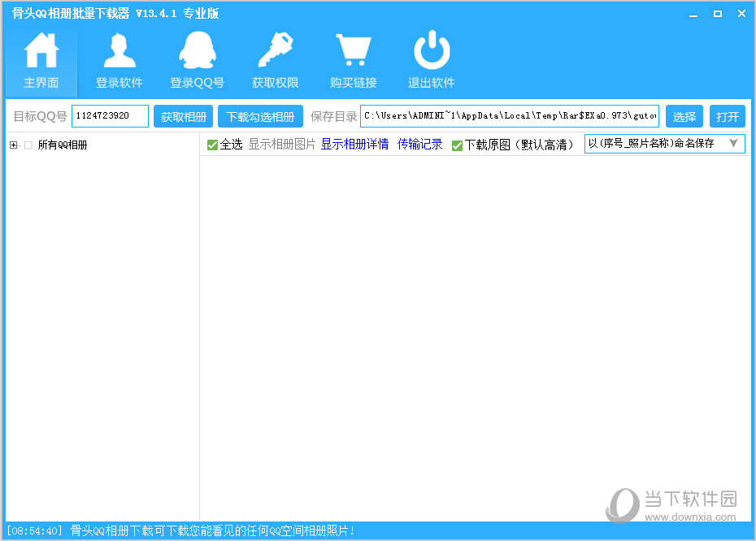Click the 保存目录 label
The width and height of the screenshot is (756, 541).
pyautogui.click(x=333, y=117)
